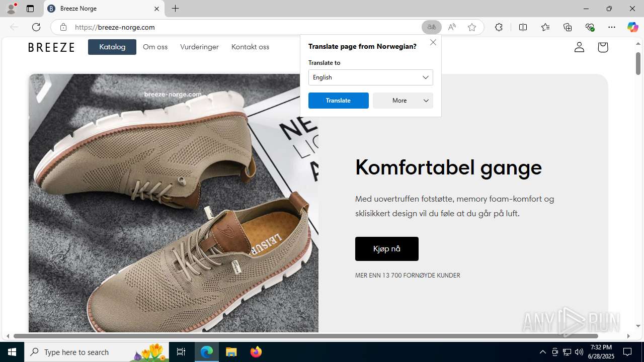
Task: Open the Favorites list icon
Action: point(545,27)
